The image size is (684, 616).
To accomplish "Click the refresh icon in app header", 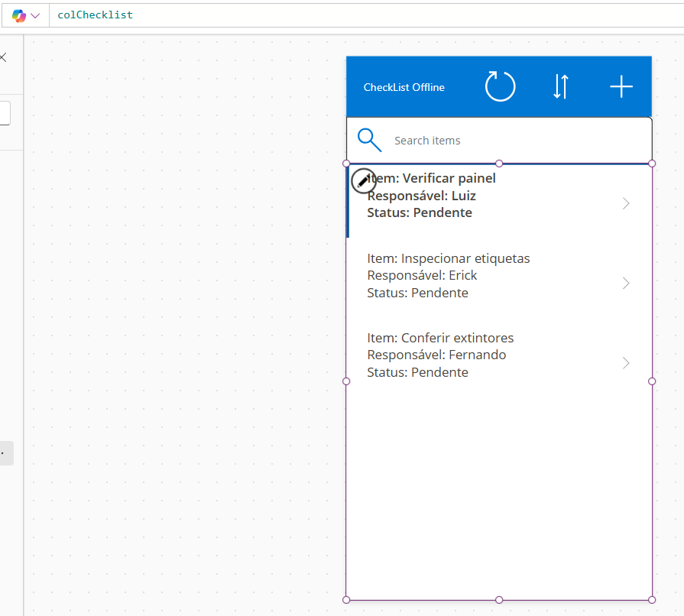I will (500, 86).
